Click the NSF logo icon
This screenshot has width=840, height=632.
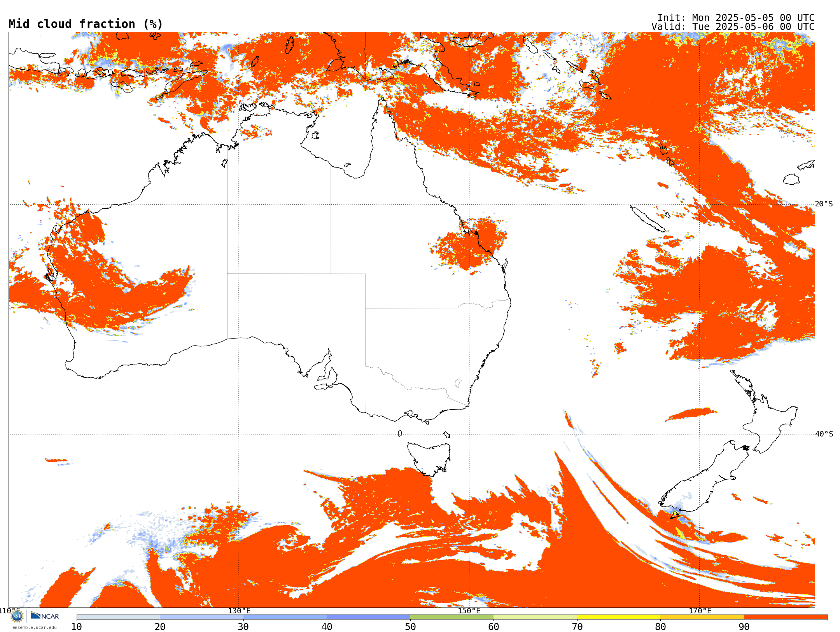pyautogui.click(x=17, y=616)
